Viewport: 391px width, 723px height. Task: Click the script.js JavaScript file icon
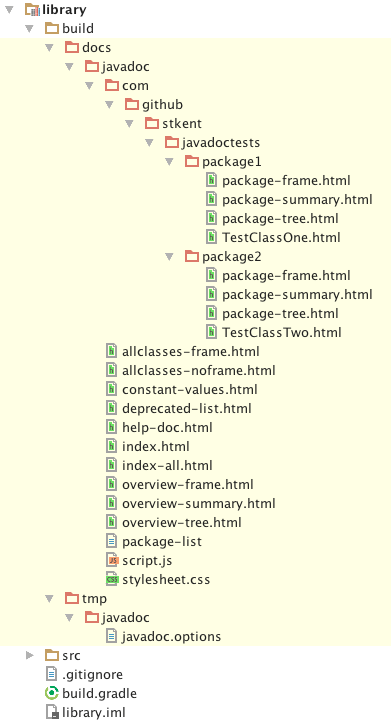point(112,560)
